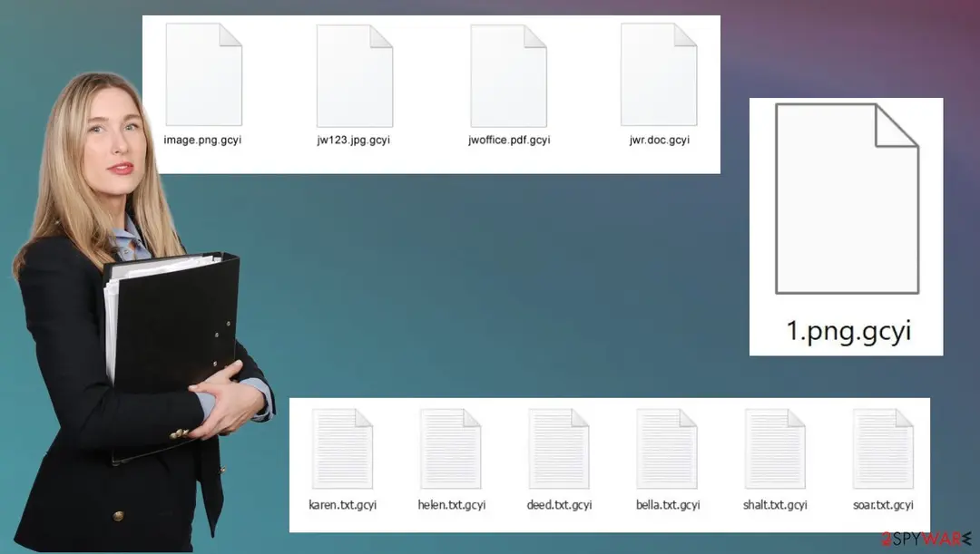
Task: Click the deed.txt.gcyi text file icon
Action: pos(559,449)
